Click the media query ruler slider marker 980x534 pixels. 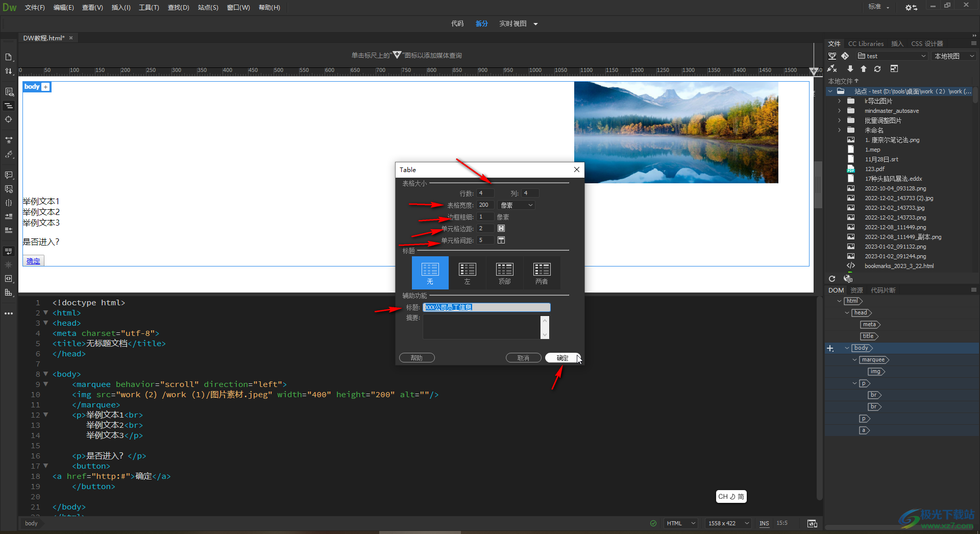[x=814, y=71]
